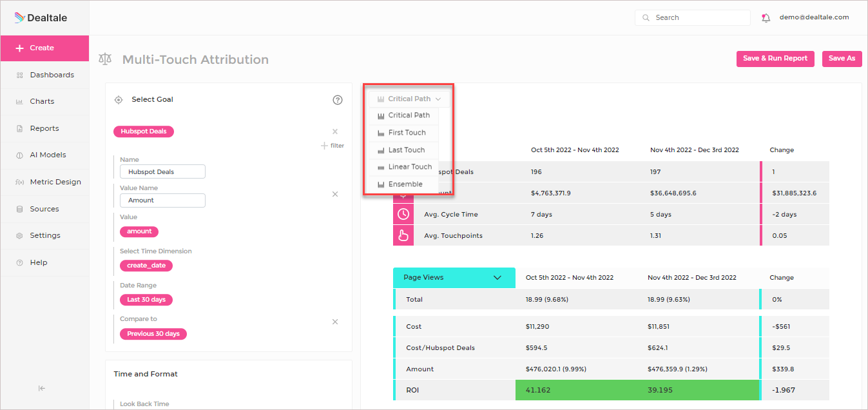
Task: Click the $31,885,323.6 change value
Action: 796,193
